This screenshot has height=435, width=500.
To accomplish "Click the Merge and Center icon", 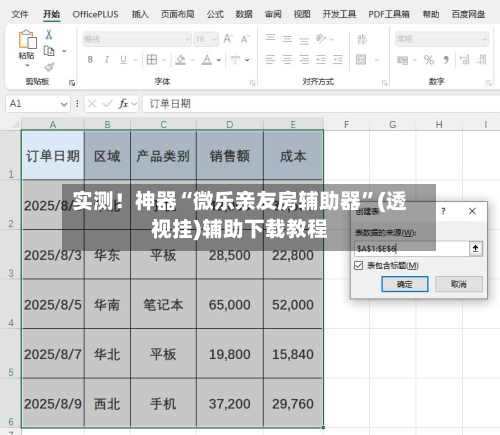I will click(361, 60).
